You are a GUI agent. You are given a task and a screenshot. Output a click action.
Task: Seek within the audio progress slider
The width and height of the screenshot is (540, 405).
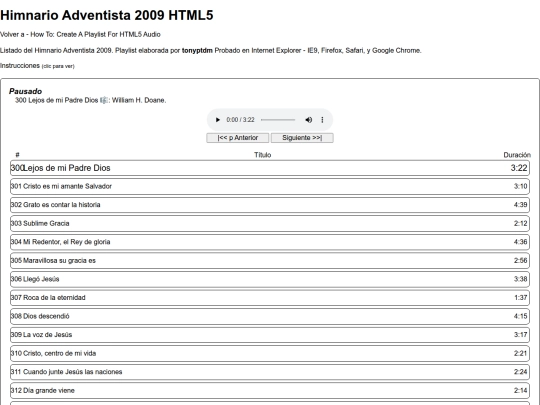(x=278, y=120)
